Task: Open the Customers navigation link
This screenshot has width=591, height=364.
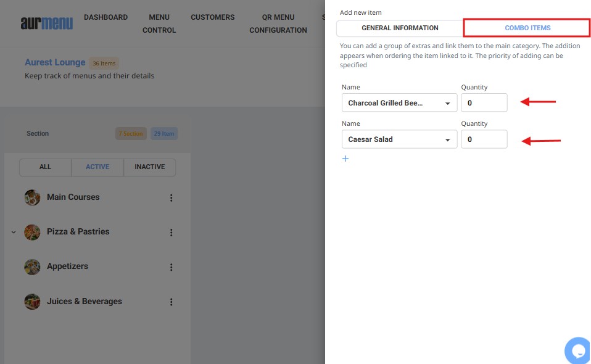Action: (x=212, y=17)
